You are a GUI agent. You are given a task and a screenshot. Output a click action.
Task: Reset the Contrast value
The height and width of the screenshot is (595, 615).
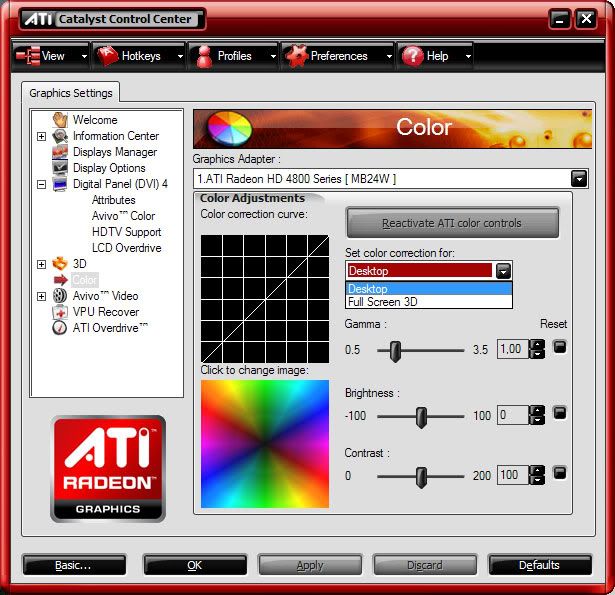[560, 473]
